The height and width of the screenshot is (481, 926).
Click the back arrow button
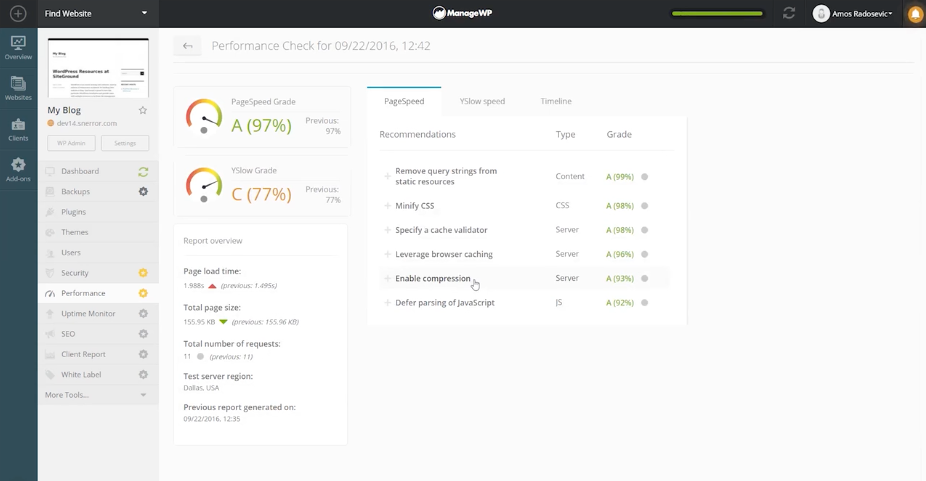pyautogui.click(x=187, y=46)
